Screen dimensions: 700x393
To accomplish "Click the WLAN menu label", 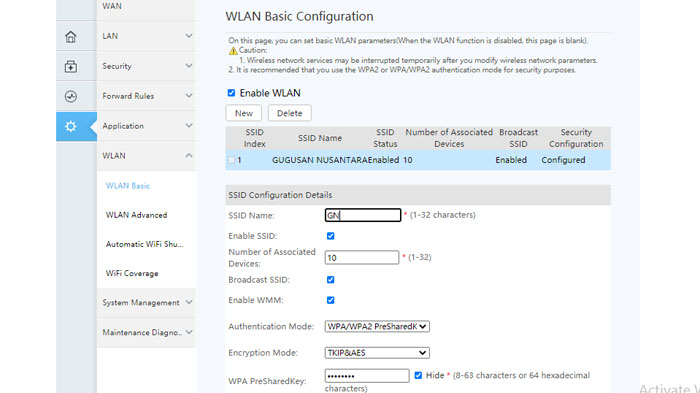I will pos(114,155).
